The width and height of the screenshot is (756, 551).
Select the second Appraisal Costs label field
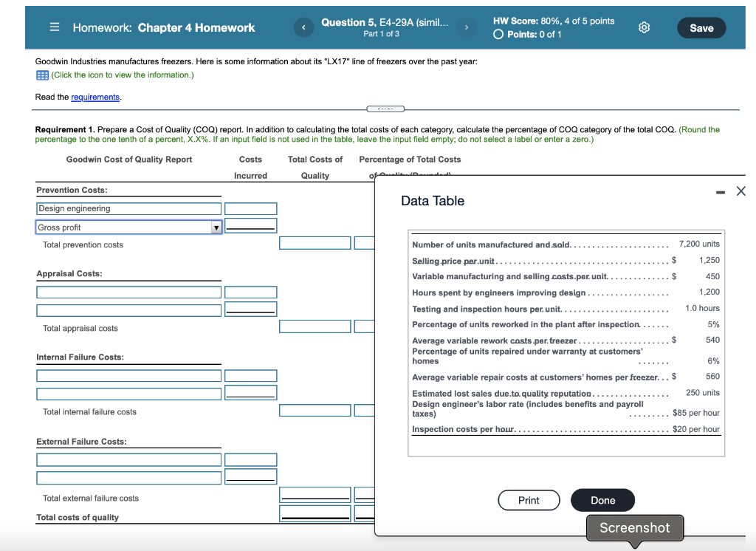click(x=128, y=310)
